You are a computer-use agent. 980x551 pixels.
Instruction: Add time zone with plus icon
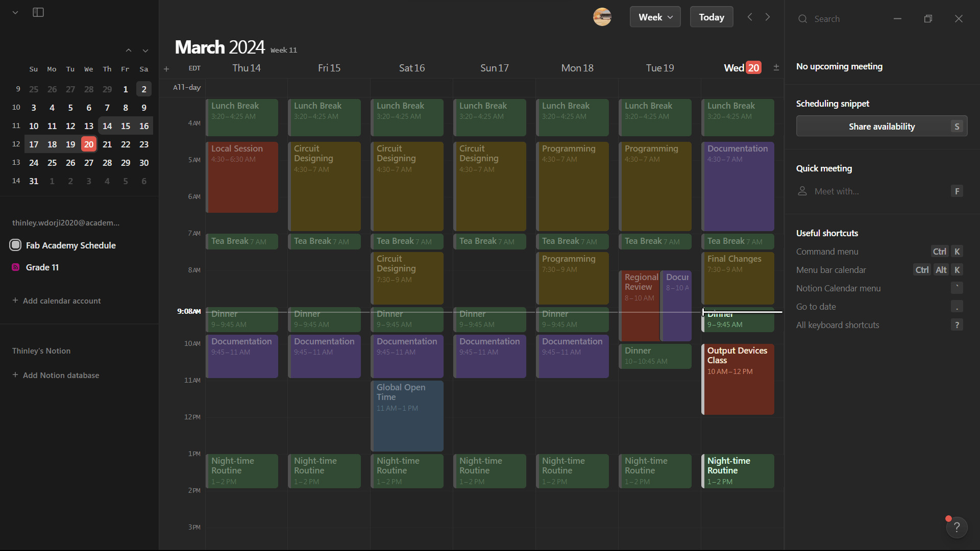(x=166, y=69)
